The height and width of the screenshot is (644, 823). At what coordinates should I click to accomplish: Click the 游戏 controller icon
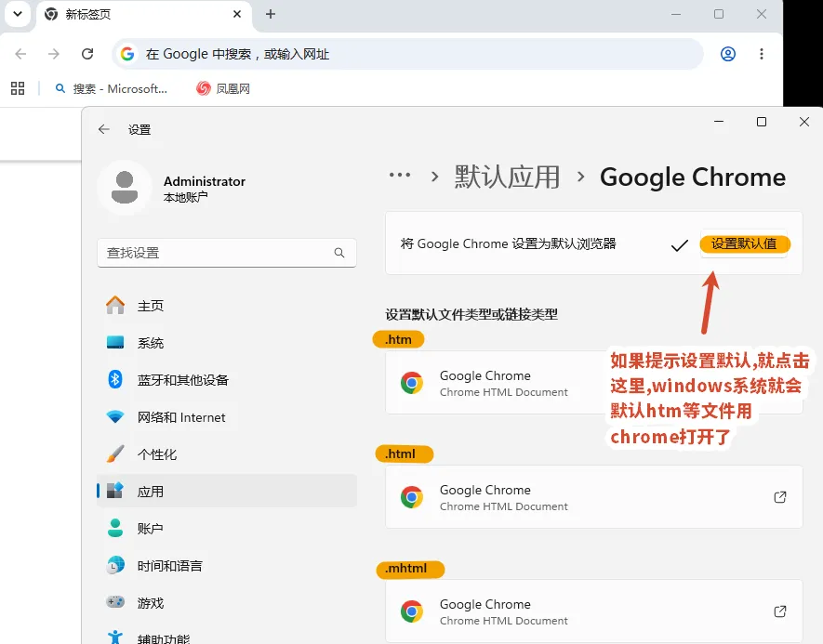(x=115, y=601)
